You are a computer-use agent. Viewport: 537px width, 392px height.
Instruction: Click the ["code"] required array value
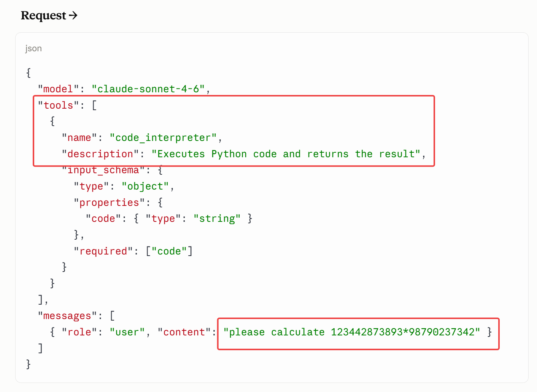tap(169, 251)
